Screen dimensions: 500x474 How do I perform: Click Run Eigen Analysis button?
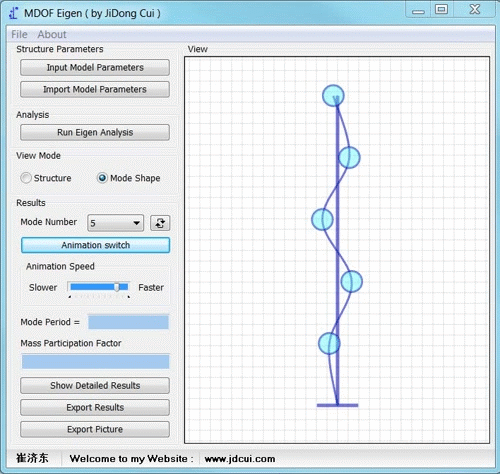95,132
